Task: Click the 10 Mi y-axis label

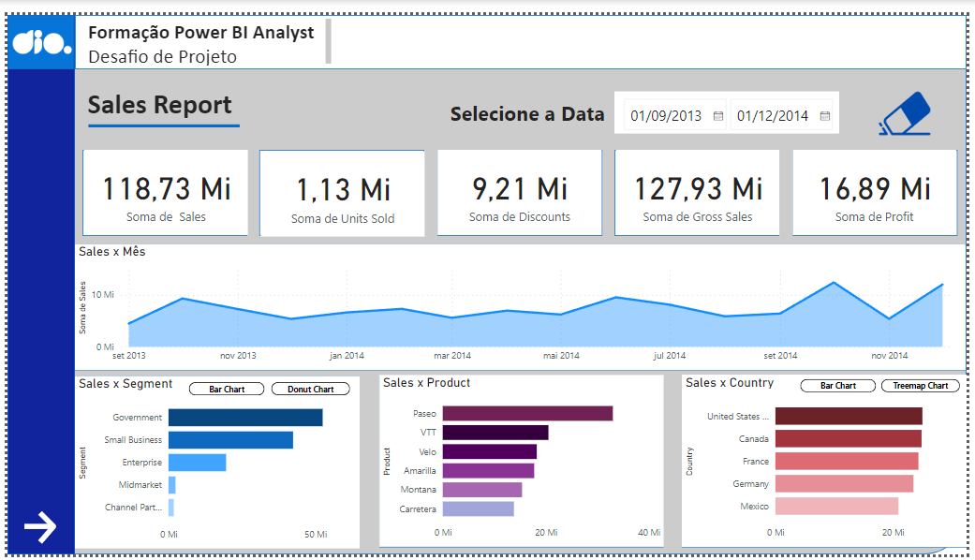Action: click(103, 295)
